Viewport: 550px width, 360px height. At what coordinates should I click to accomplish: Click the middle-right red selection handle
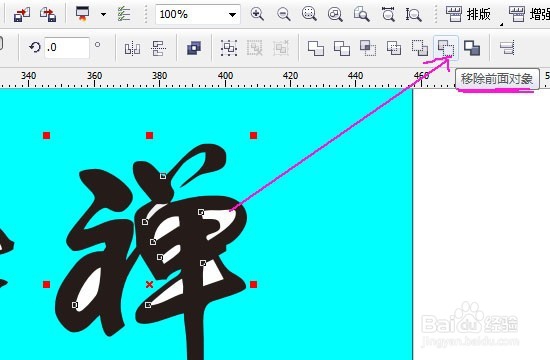coord(253,284)
